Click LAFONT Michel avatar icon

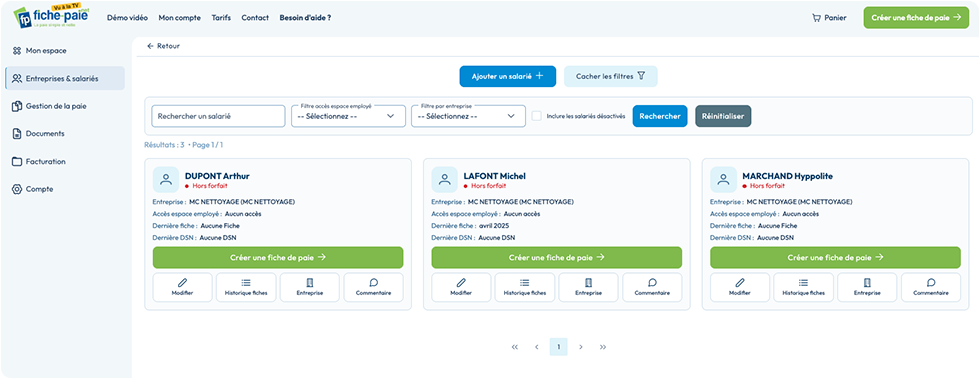[444, 179]
